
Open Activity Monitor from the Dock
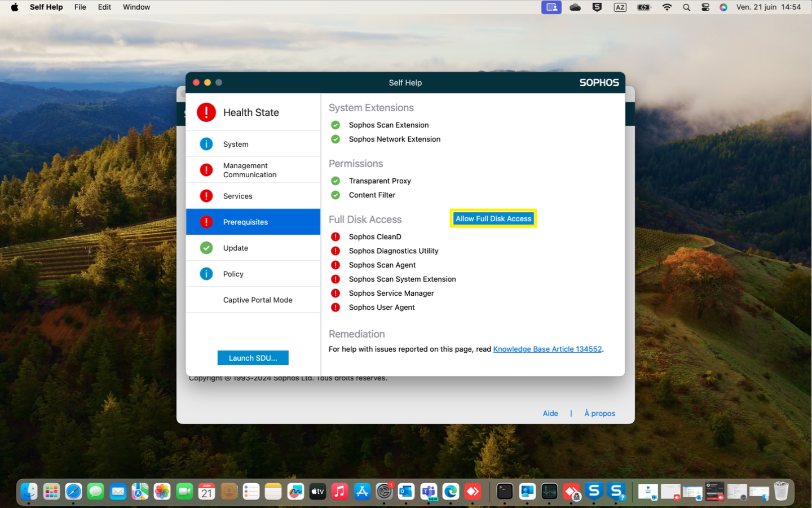[x=549, y=492]
